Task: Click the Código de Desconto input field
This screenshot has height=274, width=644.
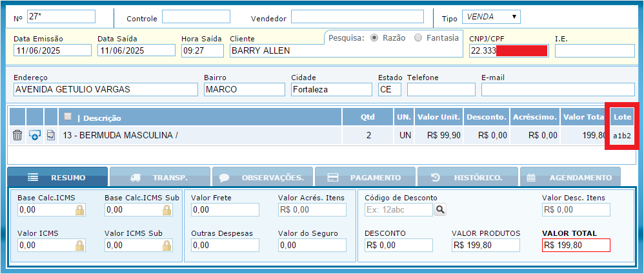Action: [398, 209]
